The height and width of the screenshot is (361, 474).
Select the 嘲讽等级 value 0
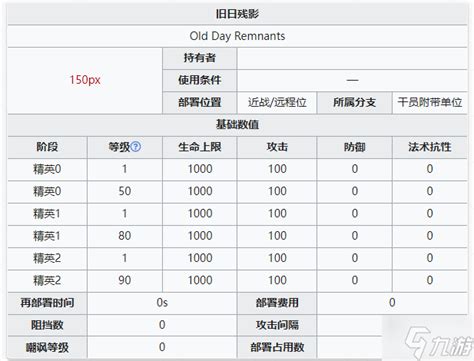[x=162, y=347]
